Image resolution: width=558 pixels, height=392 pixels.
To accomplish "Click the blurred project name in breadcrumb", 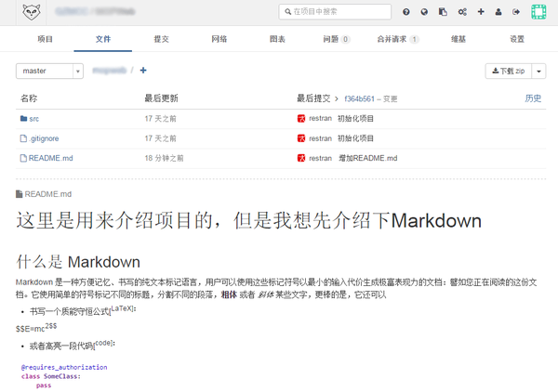I will click(x=109, y=71).
